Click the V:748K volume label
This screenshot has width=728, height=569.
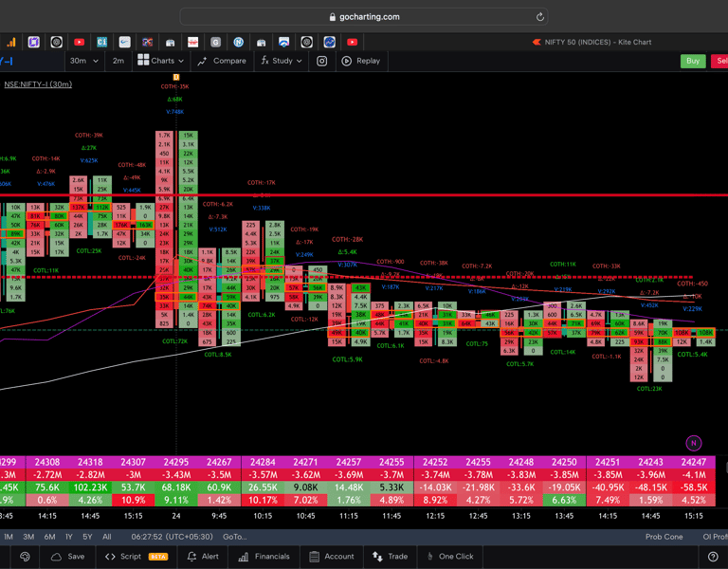(x=175, y=112)
